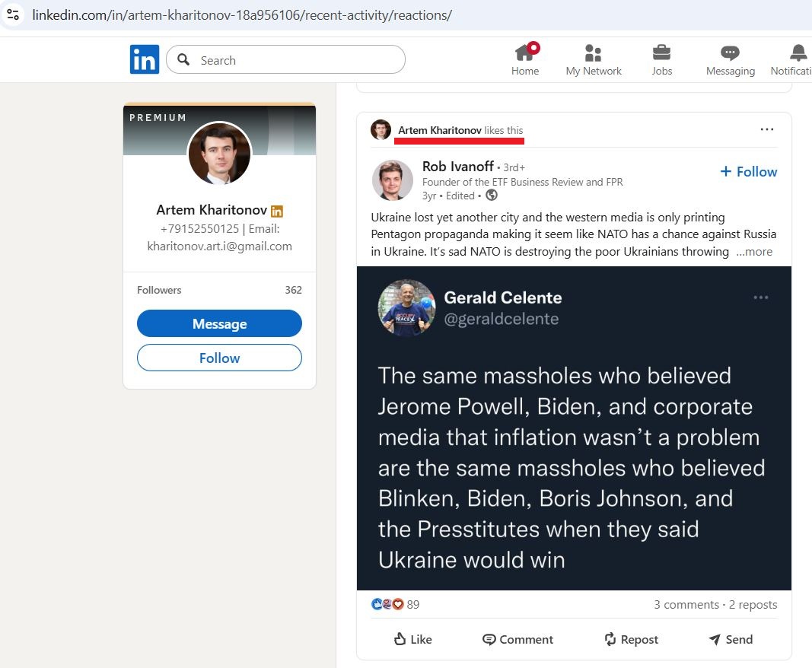
Task: Click the Follow button under Artem's profile
Action: coord(219,358)
